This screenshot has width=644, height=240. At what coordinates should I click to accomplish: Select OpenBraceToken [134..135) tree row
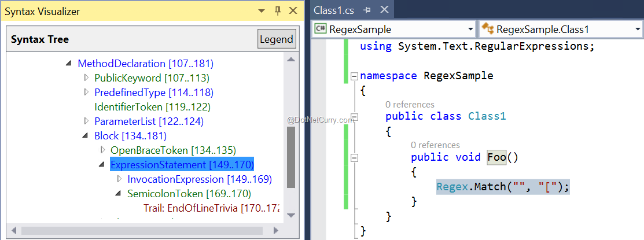[x=174, y=150]
